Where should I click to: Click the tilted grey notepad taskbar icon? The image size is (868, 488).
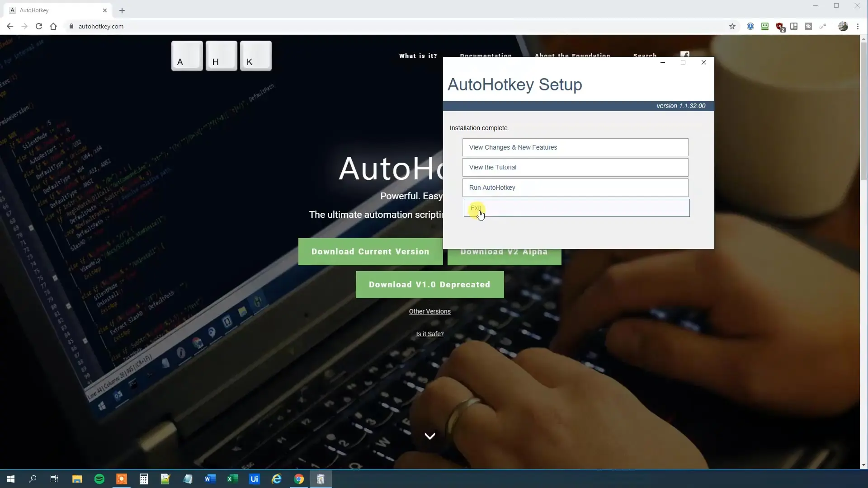click(188, 479)
